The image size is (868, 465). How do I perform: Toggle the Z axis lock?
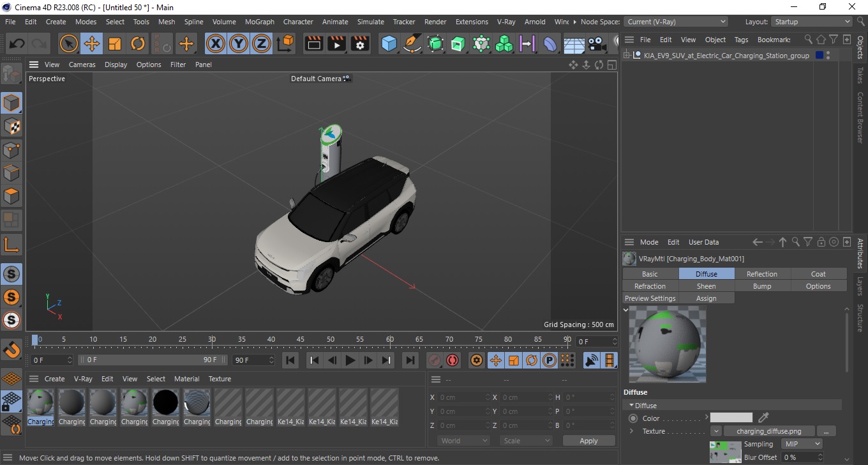[262, 43]
